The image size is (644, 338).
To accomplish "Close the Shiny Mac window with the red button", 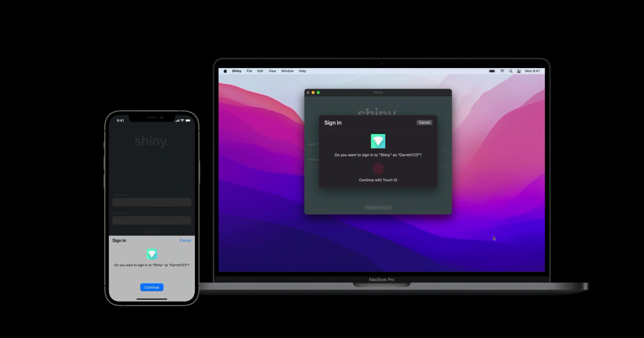I will click(308, 93).
